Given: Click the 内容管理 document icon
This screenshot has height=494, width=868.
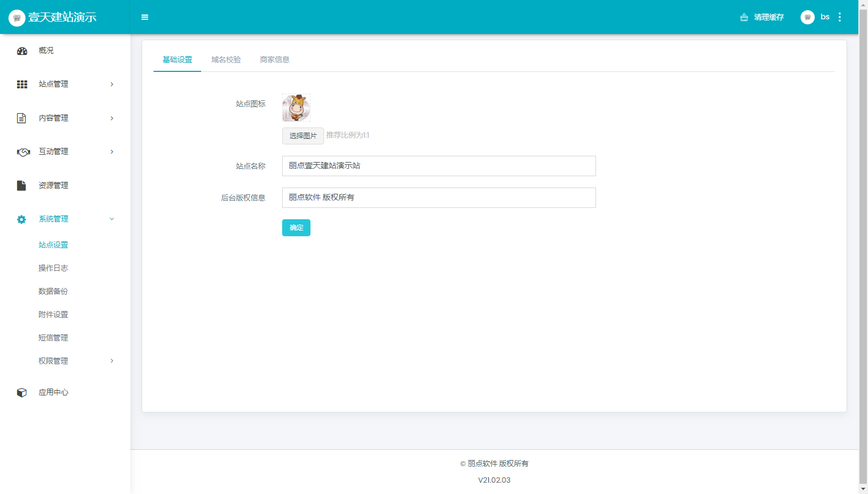Looking at the screenshot, I should tap(22, 118).
